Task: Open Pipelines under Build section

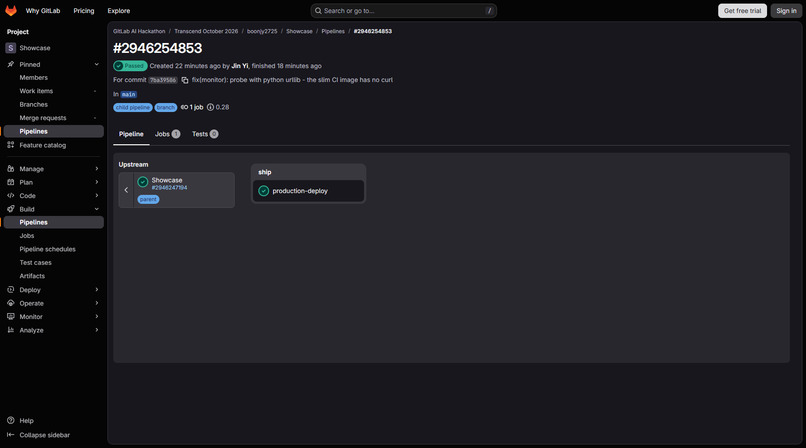Action: click(x=53, y=222)
